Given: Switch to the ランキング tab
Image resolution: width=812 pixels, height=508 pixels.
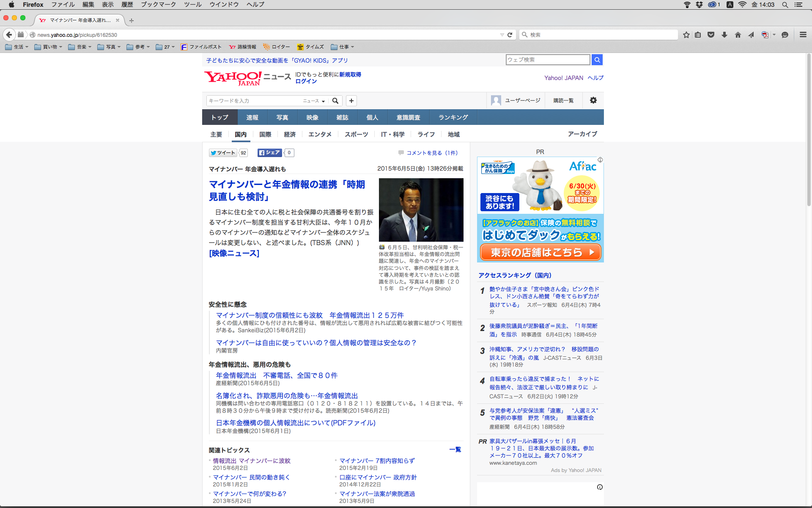Looking at the screenshot, I should click(453, 117).
